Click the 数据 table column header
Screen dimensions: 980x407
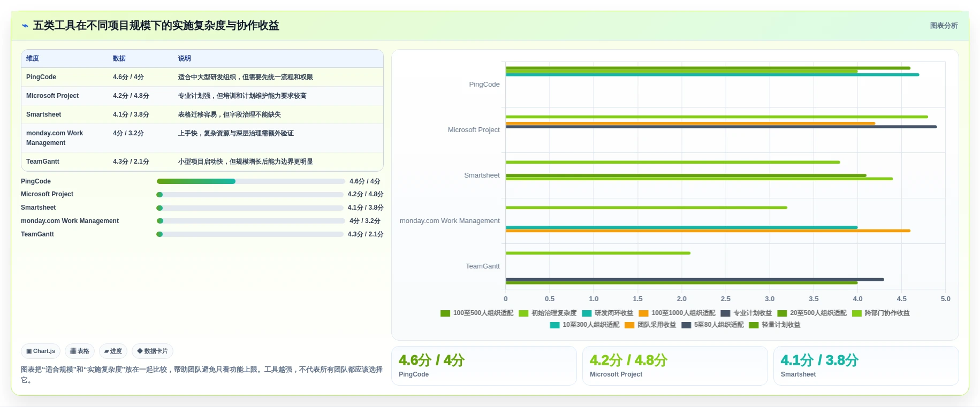119,58
